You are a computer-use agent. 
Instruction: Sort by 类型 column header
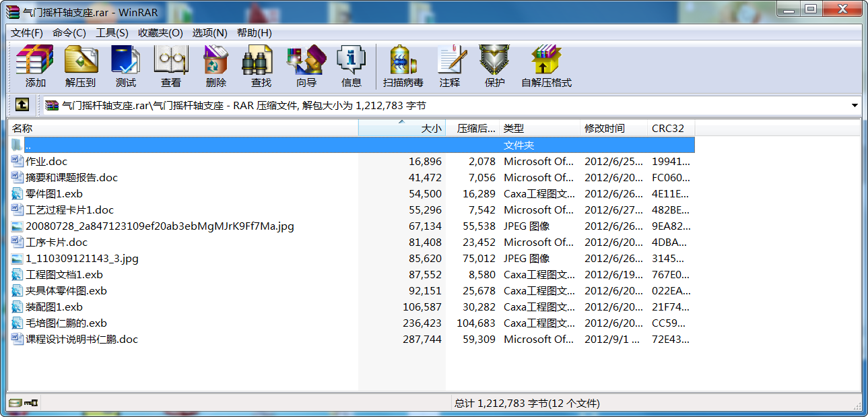click(x=540, y=128)
